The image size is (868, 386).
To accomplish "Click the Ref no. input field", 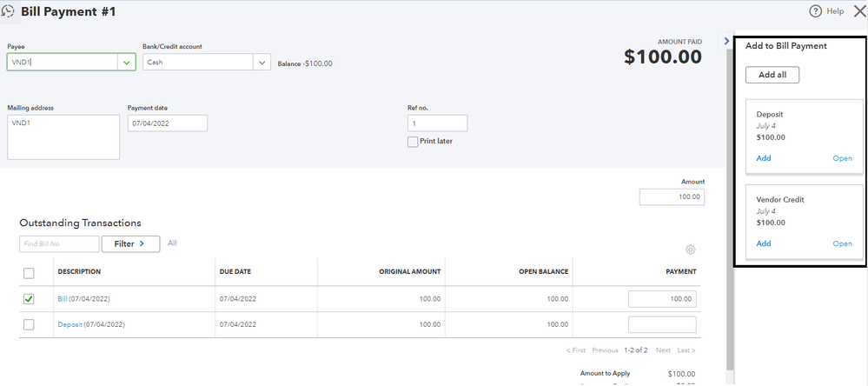I will pyautogui.click(x=437, y=123).
